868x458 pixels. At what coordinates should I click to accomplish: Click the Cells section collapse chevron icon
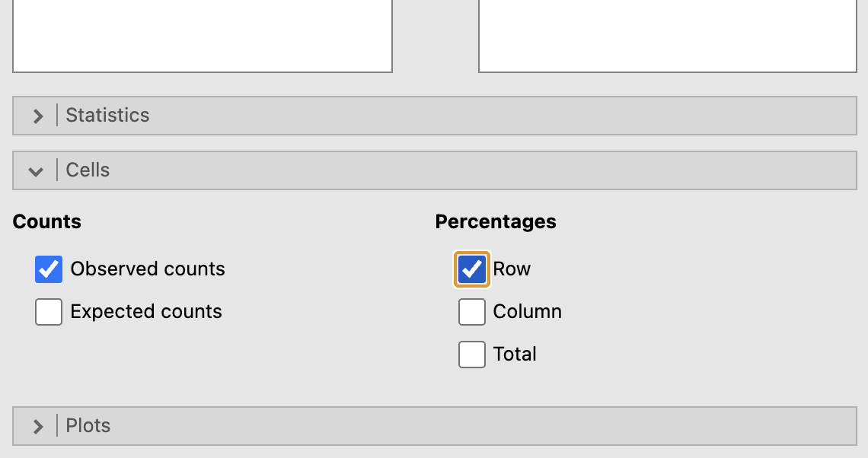[35, 170]
